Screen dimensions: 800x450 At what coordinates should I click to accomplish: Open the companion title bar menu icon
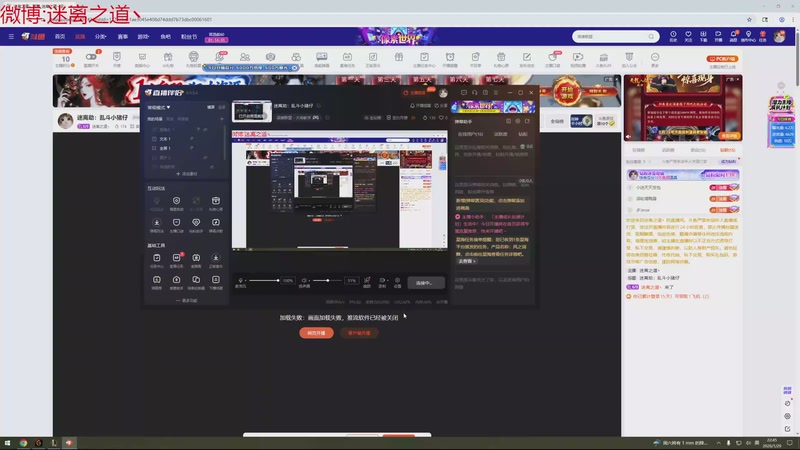[x=496, y=93]
